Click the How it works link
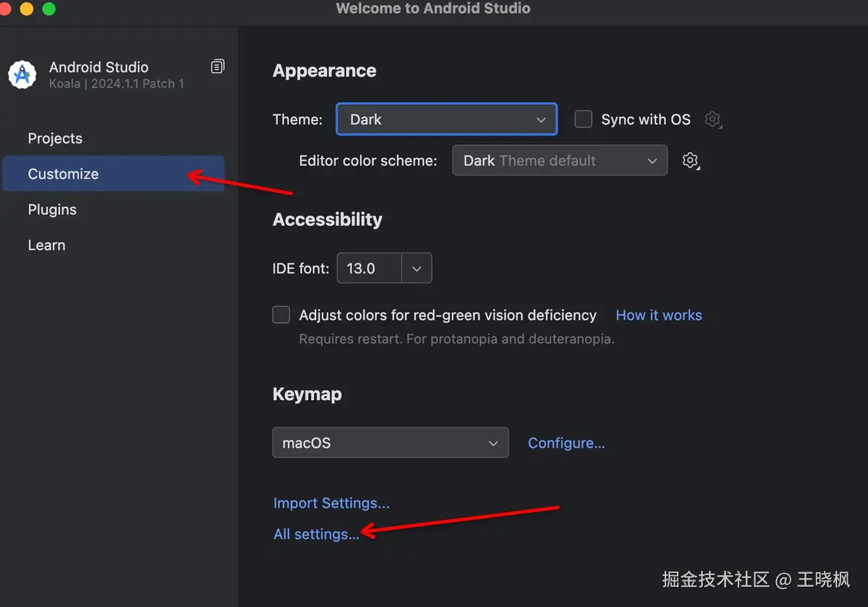The height and width of the screenshot is (607, 868). 658,315
